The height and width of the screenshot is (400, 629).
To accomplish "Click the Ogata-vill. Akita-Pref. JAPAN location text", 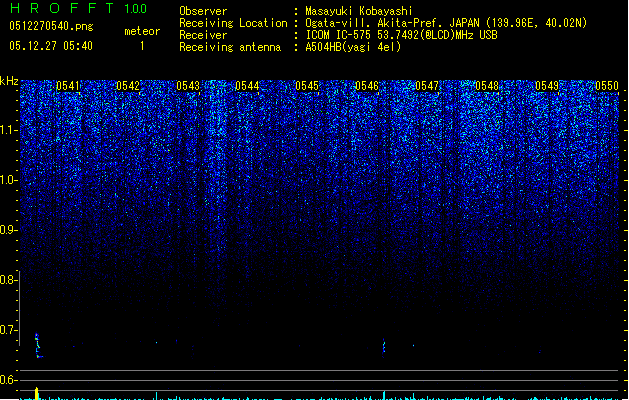I will pyautogui.click(x=446, y=23).
